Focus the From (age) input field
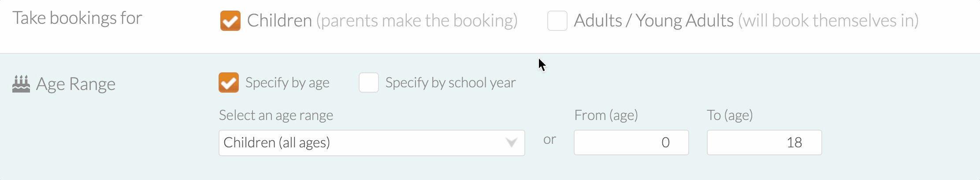This screenshot has height=180, width=980. (631, 142)
